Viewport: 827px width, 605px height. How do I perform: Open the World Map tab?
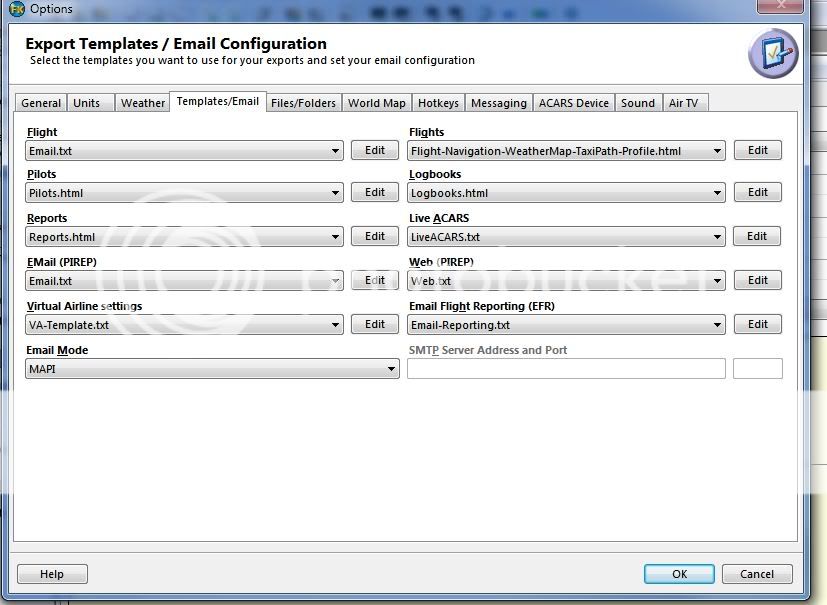376,103
